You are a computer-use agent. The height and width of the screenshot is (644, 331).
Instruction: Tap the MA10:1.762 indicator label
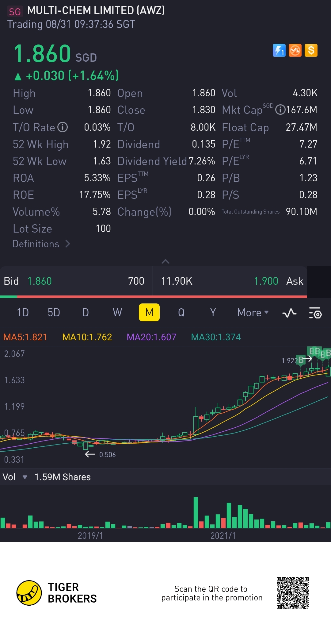pyautogui.click(x=87, y=337)
